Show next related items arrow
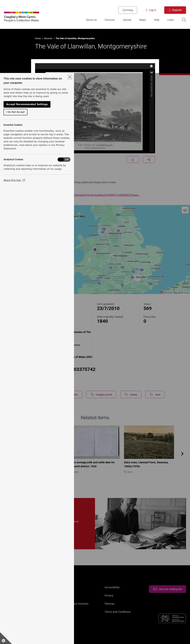The height and width of the screenshot is (644, 190). click(x=182, y=453)
